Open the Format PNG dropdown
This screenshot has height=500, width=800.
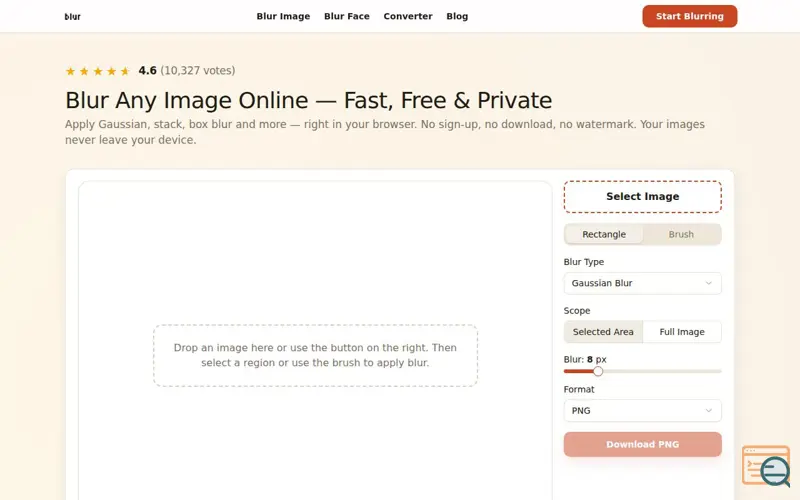click(x=643, y=411)
